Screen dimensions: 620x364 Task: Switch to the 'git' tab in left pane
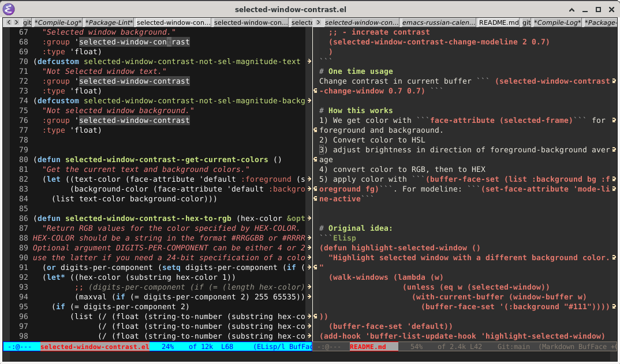[x=27, y=22]
